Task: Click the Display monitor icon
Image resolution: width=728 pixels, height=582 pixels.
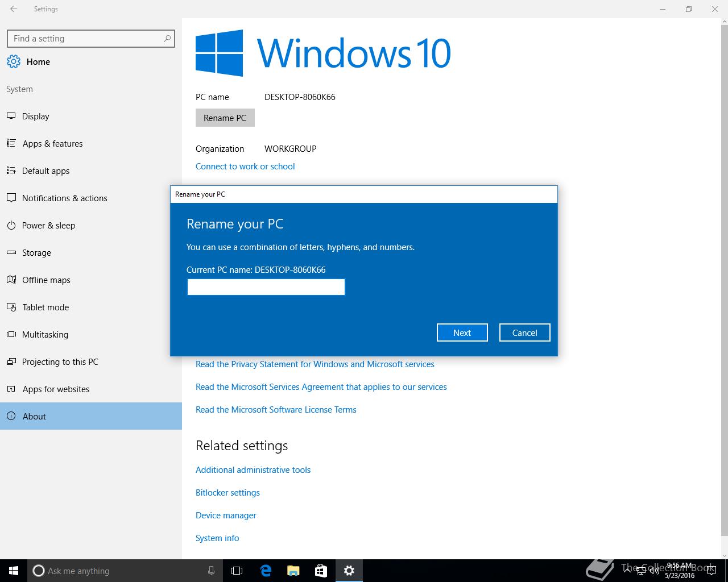Action: point(11,116)
